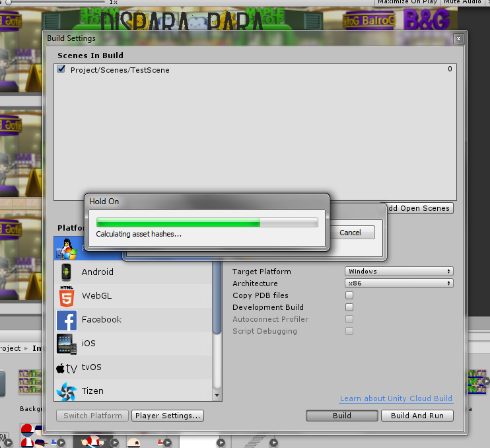Click the Build And Run button
Image resolution: width=490 pixels, height=448 pixels.
click(x=417, y=416)
